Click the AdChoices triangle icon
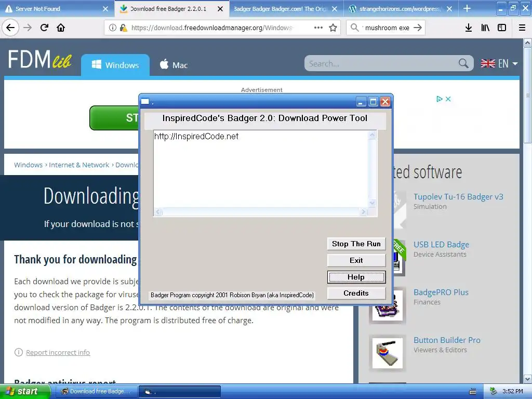 point(440,99)
